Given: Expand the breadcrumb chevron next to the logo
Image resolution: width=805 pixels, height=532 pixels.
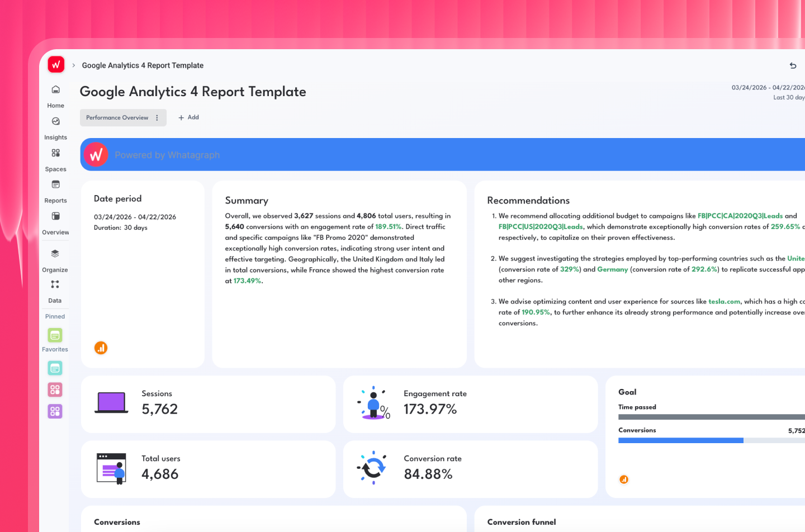Looking at the screenshot, I should pyautogui.click(x=73, y=65).
